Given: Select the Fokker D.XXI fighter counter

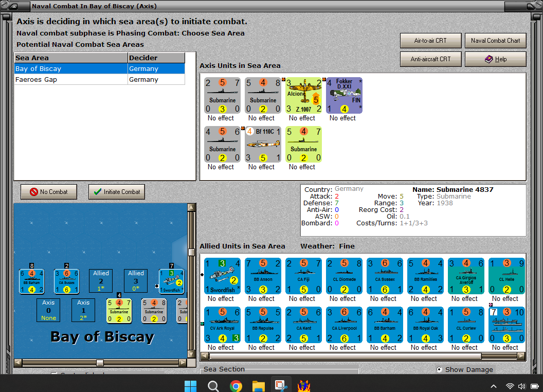Looking at the screenshot, I should coord(344,95).
